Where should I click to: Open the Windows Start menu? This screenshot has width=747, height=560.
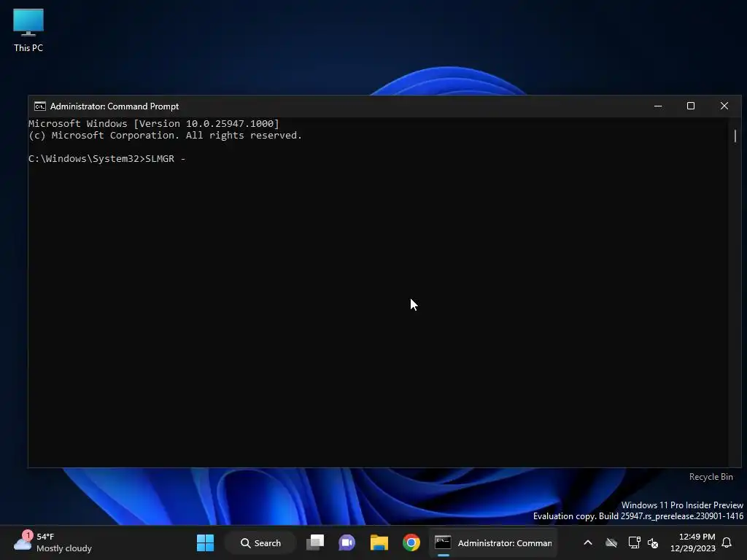[x=205, y=542]
